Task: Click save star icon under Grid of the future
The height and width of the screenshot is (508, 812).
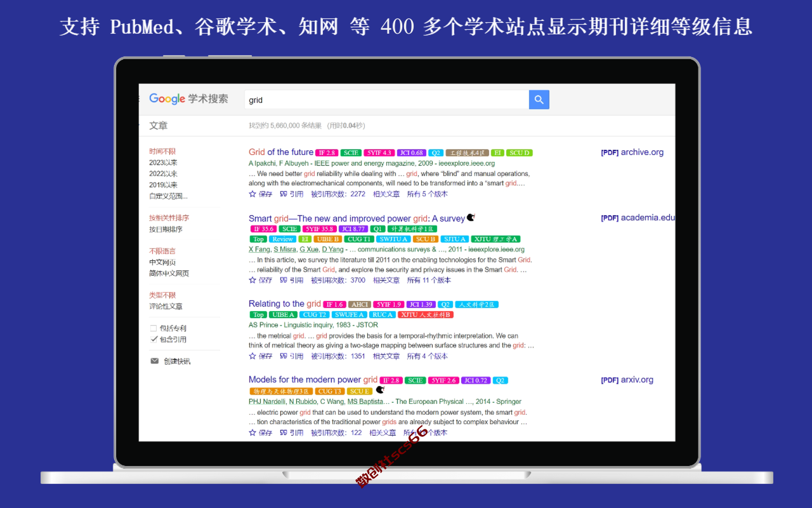Action: pos(252,194)
